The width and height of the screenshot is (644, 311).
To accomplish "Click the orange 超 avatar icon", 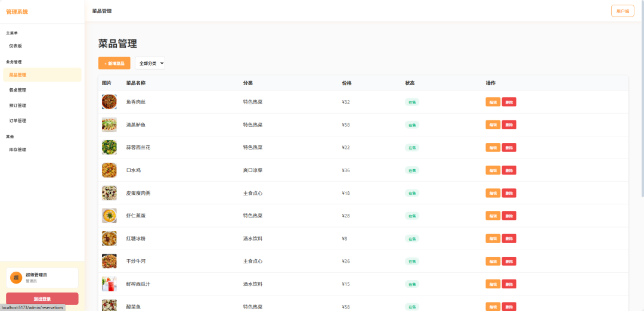I will tap(16, 278).
